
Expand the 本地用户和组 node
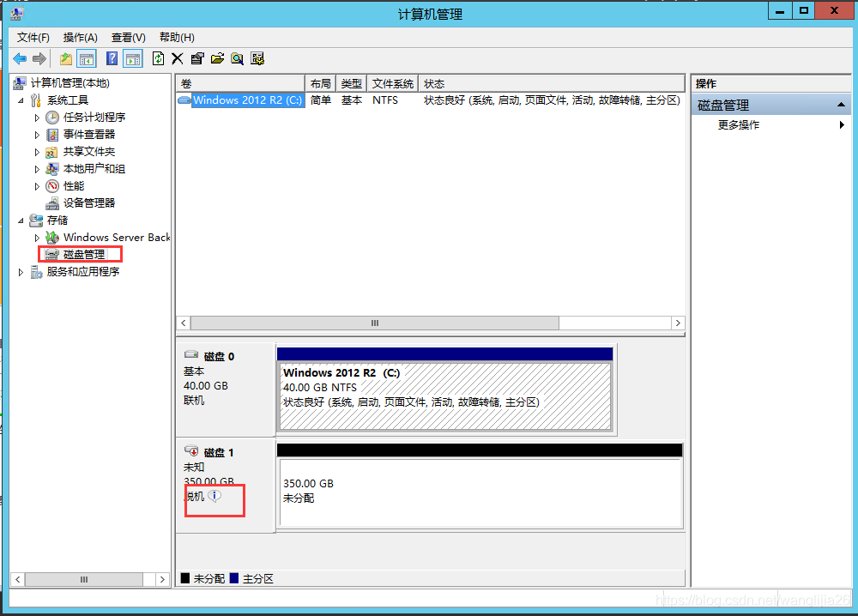pyautogui.click(x=37, y=169)
